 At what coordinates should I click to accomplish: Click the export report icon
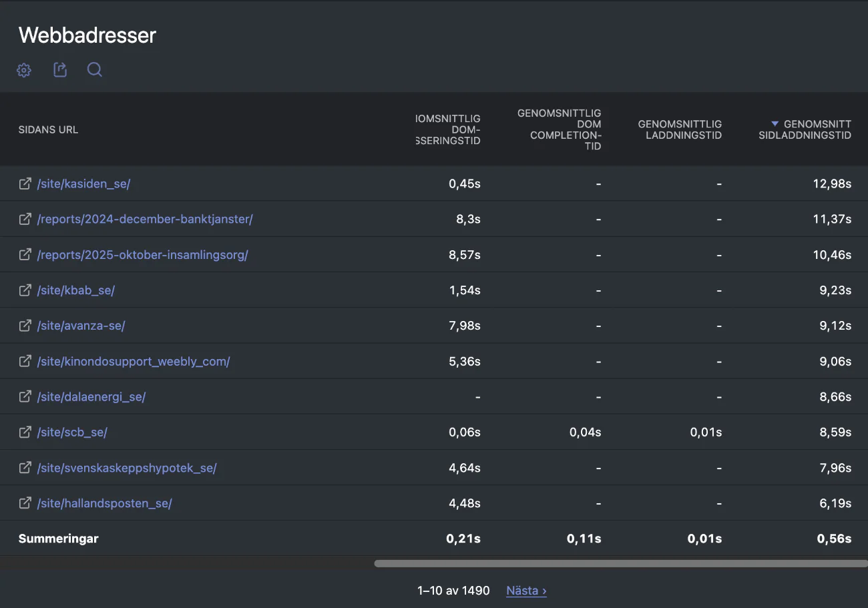(60, 70)
